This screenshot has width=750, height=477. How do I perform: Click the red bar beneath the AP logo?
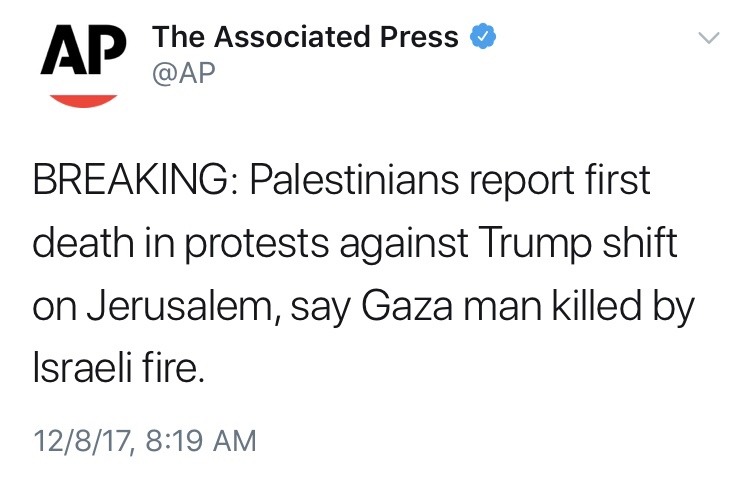point(84,98)
